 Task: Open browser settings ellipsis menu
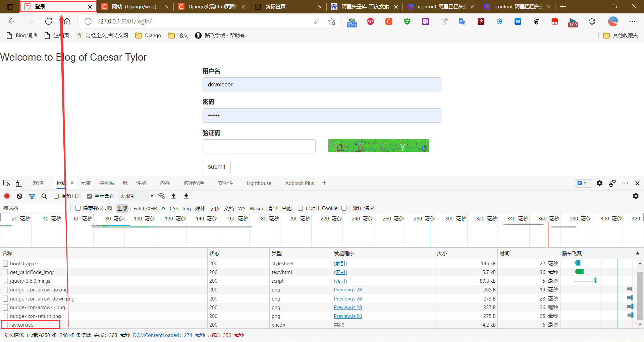(x=632, y=21)
